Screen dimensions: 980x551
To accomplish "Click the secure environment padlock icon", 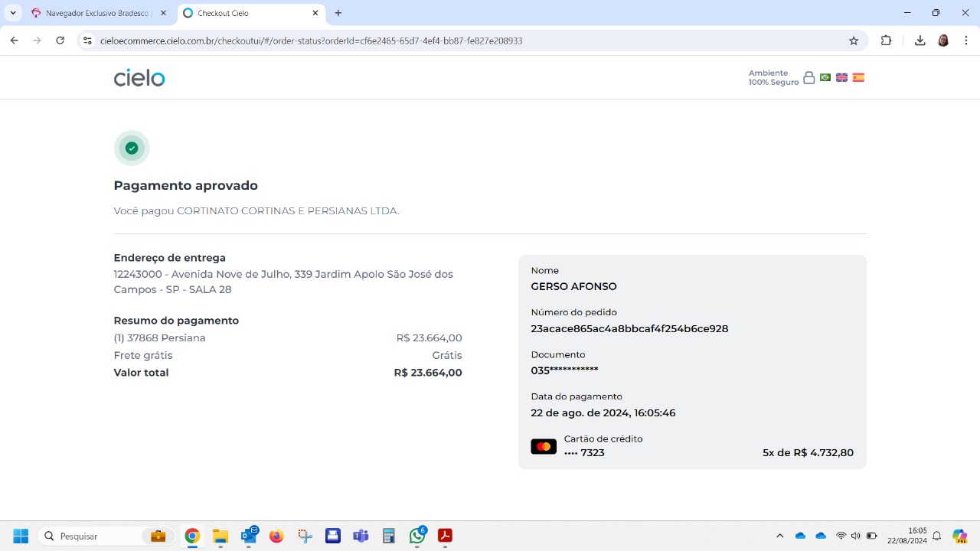I will pyautogui.click(x=808, y=77).
